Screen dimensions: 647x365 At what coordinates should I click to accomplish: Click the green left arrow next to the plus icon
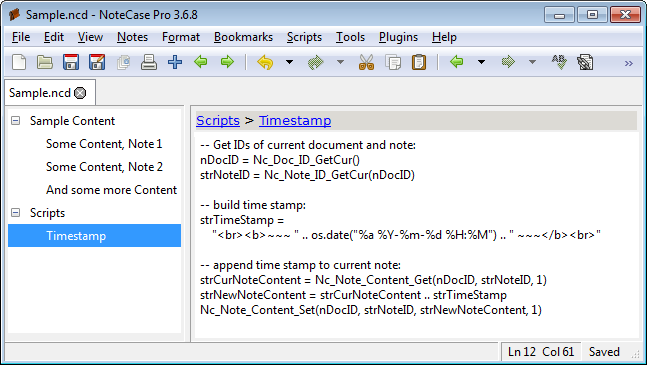(201, 62)
